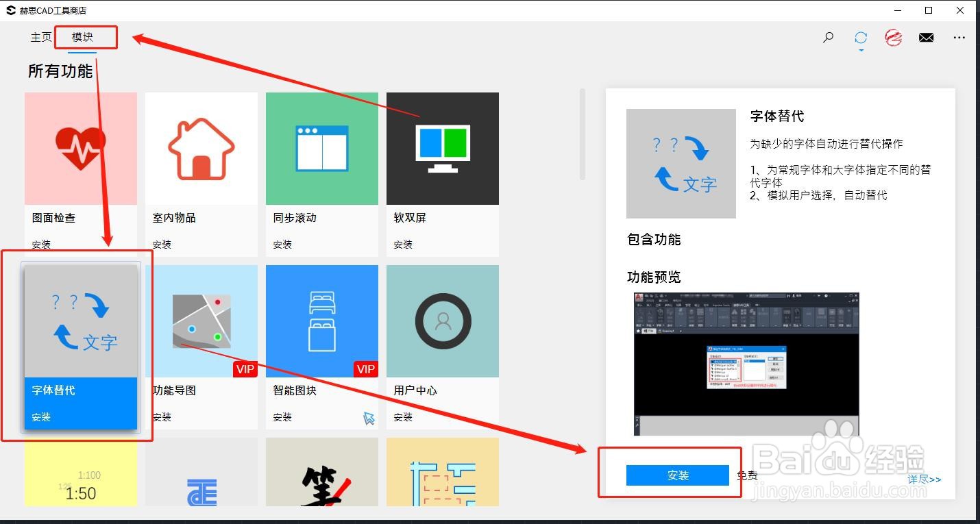Open the red globe logo icon
The width and height of the screenshot is (980, 524).
(893, 38)
